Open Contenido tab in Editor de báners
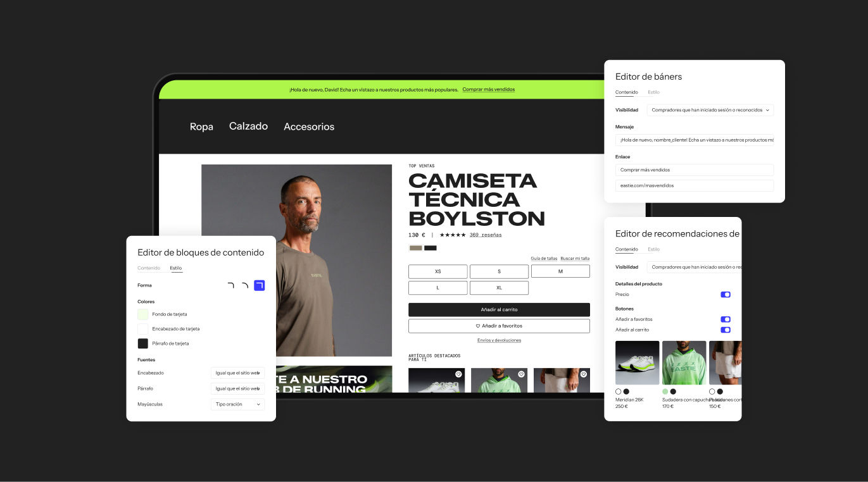Screen dimensions: 868x482 [627, 92]
